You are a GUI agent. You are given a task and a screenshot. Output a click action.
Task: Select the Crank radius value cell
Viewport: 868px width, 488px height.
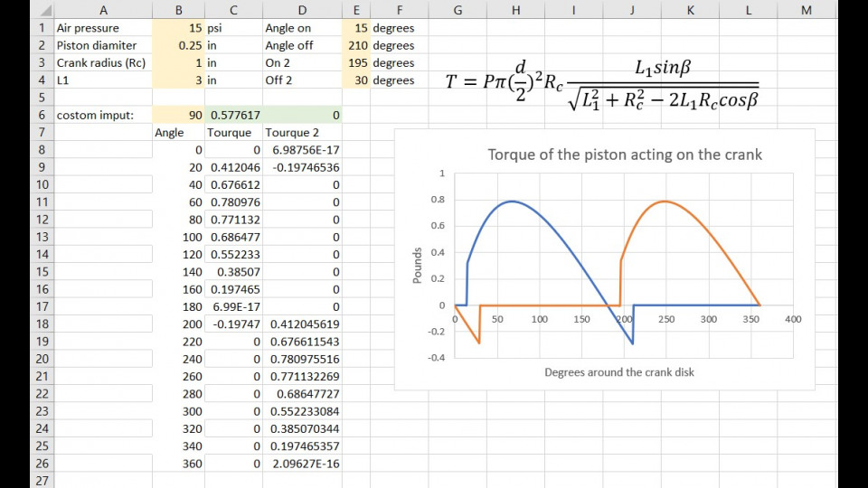click(178, 63)
